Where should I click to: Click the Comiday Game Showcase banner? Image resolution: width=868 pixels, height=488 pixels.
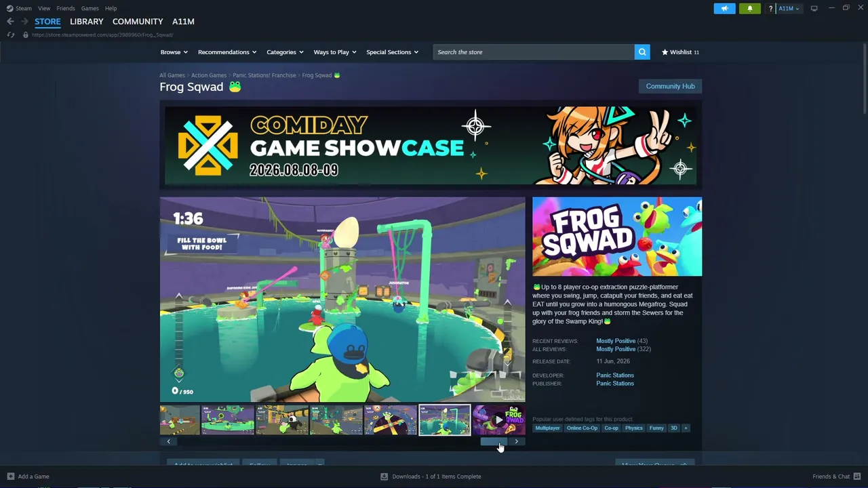point(431,145)
